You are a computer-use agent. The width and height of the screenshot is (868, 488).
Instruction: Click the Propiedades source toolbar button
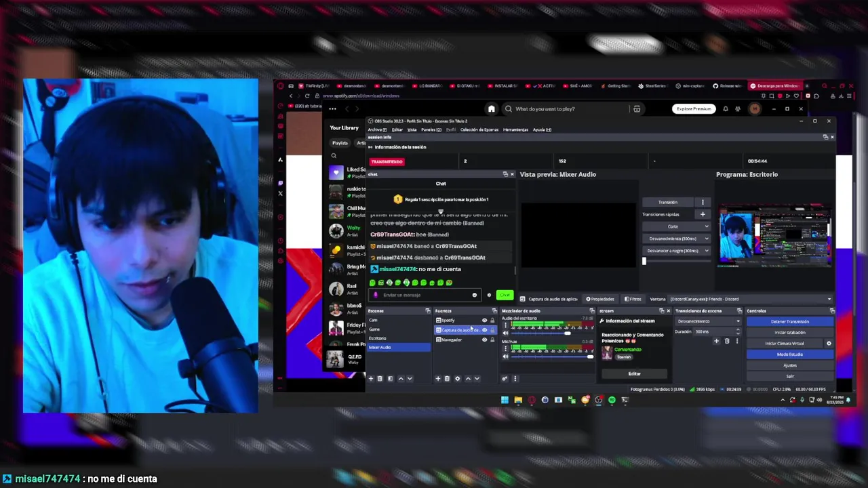(x=599, y=299)
